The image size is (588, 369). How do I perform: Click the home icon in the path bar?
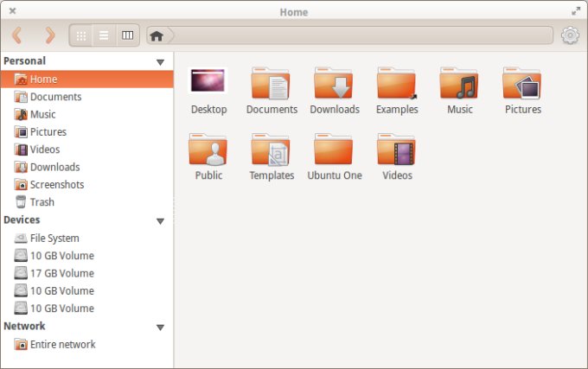click(x=157, y=36)
